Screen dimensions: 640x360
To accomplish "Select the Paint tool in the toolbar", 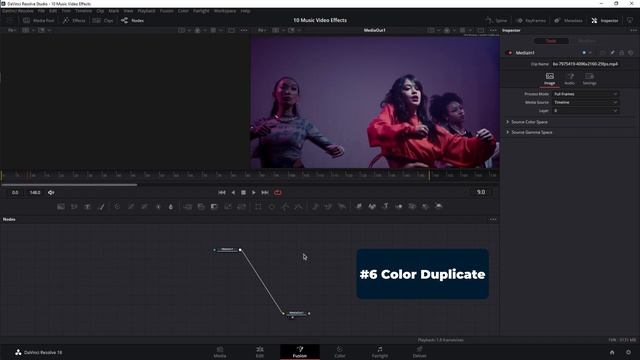I will pos(101,207).
